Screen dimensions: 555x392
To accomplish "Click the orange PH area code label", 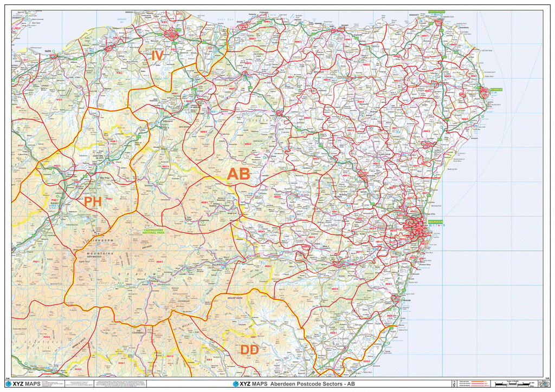I will coord(93,202).
